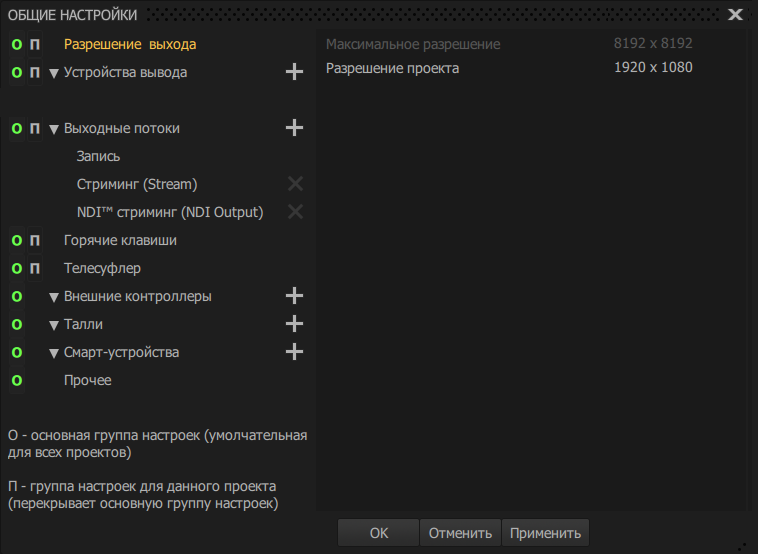Add a new output stream (Выходные потоки) plus

[x=294, y=128]
